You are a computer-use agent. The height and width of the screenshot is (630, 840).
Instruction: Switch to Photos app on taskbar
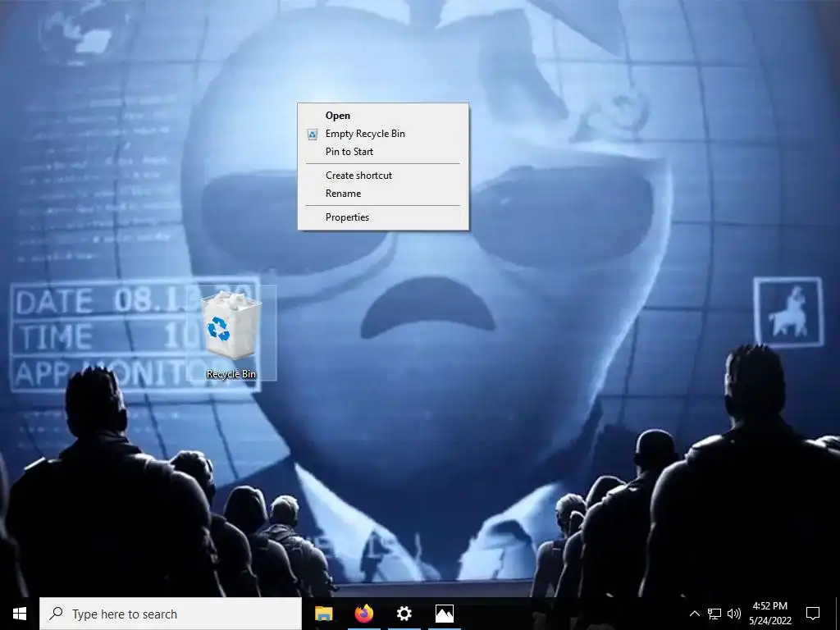click(x=444, y=614)
